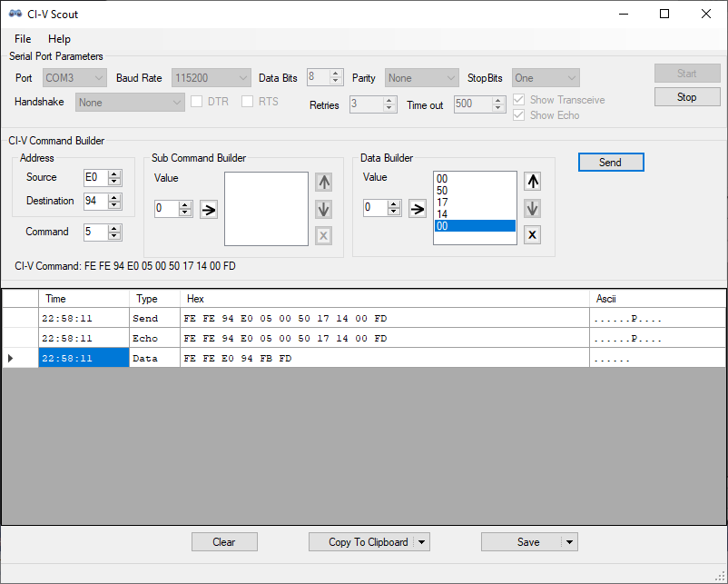Select the Data row time cell
Viewport: 728px width, 584px height.
tap(84, 358)
